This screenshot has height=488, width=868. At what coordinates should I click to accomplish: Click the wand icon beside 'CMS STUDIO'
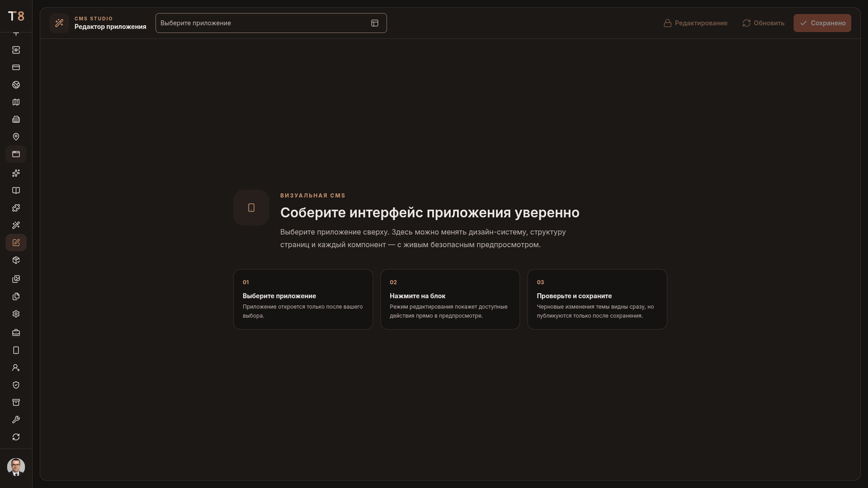[x=59, y=23]
